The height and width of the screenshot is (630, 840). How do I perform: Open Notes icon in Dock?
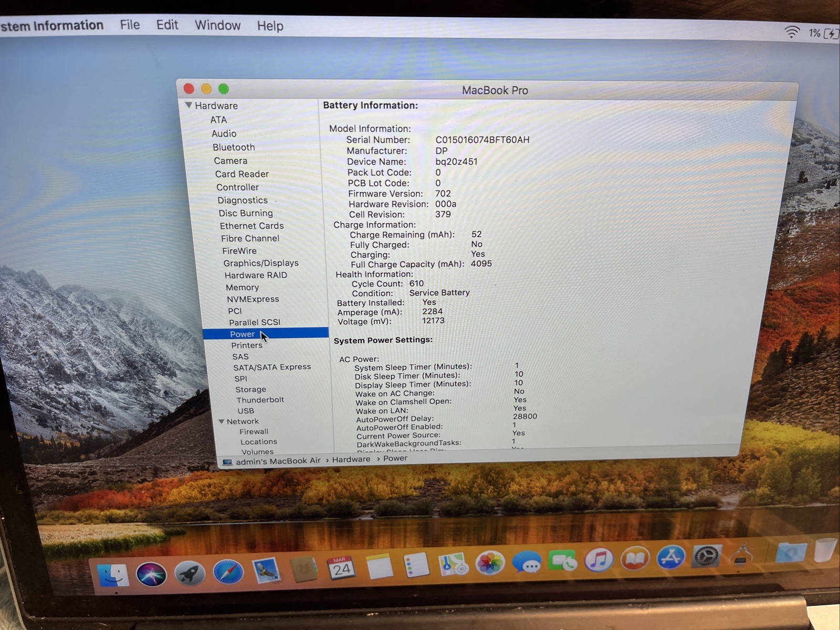pyautogui.click(x=379, y=567)
